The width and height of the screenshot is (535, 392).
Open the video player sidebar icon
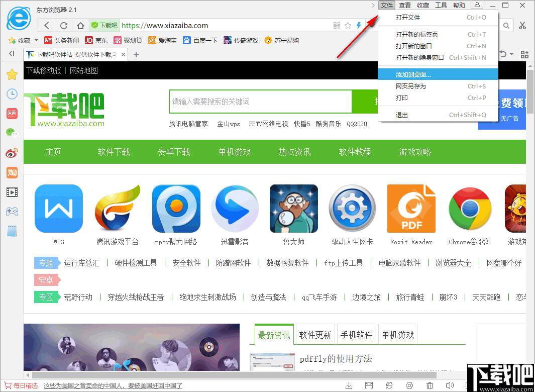point(12,191)
